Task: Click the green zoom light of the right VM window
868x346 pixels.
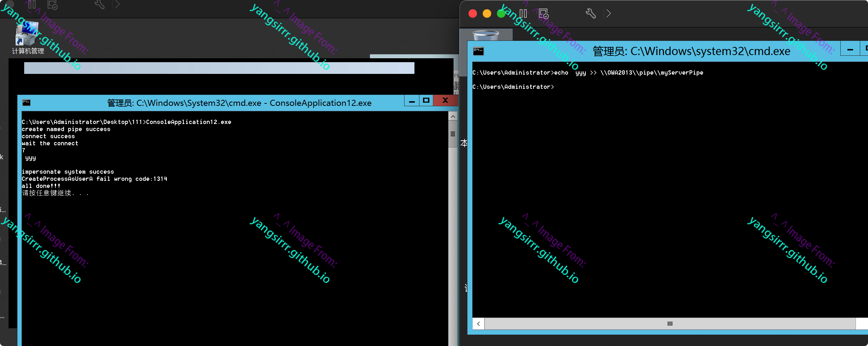Action: 501,13
